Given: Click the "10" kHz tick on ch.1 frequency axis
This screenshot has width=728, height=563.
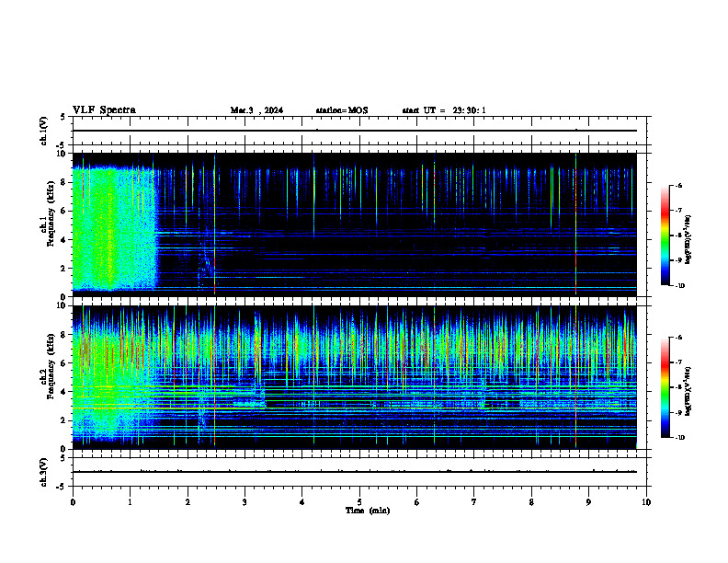Looking at the screenshot, I should 62,154.
